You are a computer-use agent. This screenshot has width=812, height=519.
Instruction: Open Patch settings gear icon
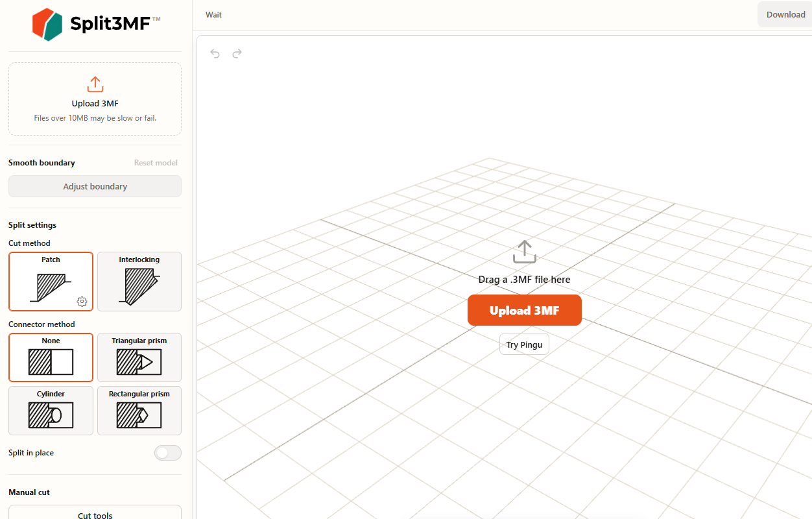[x=82, y=301]
